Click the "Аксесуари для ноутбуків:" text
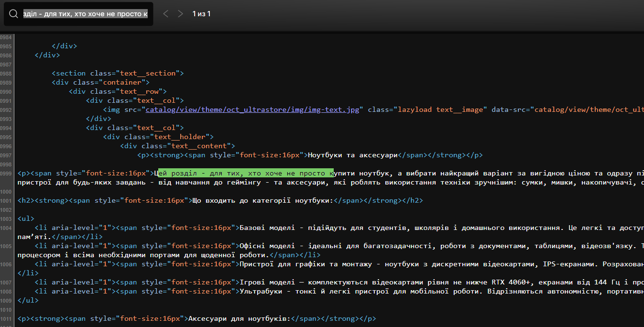644x327 pixels. 238,318
